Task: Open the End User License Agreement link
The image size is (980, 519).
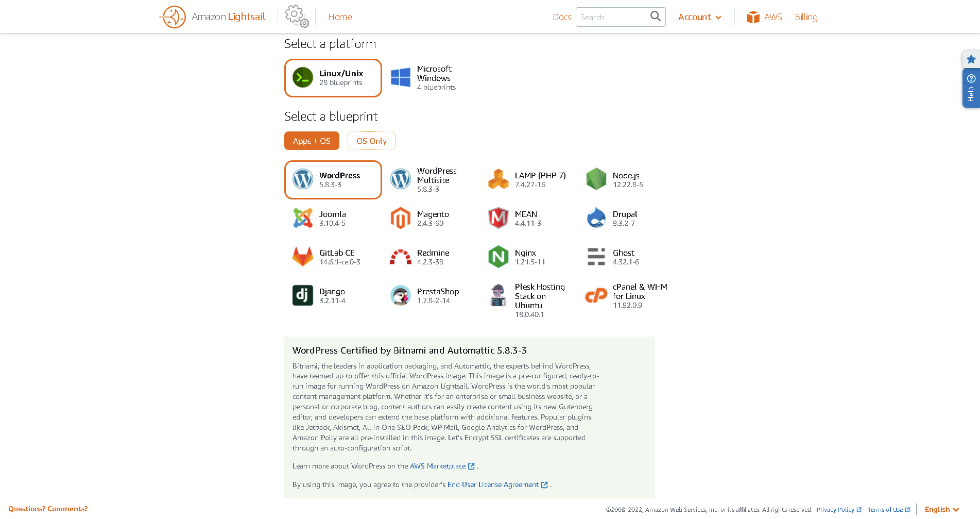Action: click(493, 484)
